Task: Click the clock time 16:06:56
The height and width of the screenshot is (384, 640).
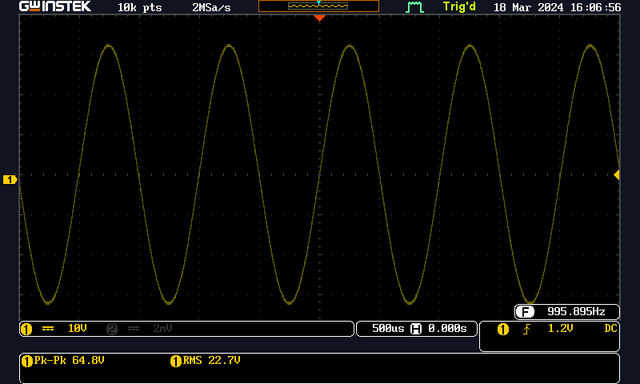Action: (x=596, y=7)
